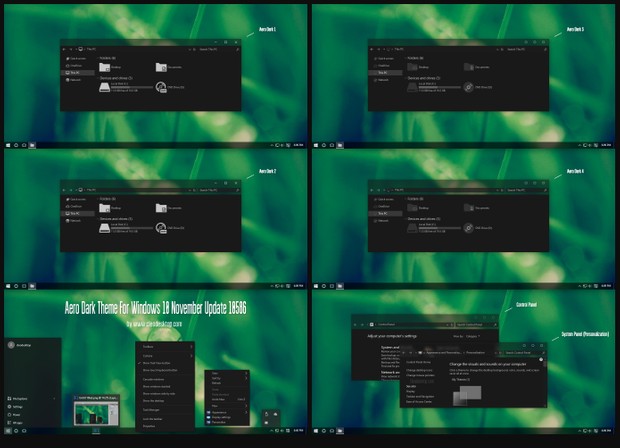
Task: Open All apps in the Start menu
Action: pyautogui.click(x=15, y=423)
